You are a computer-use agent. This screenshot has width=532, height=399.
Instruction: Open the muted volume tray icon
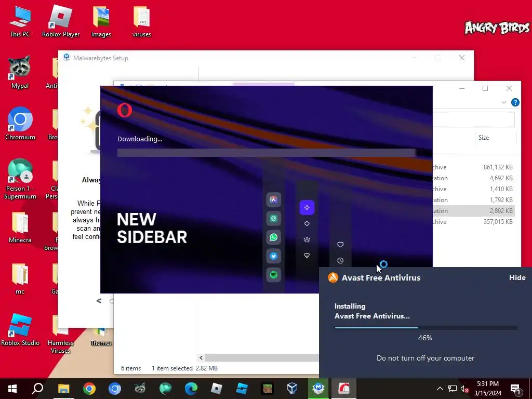(464, 389)
